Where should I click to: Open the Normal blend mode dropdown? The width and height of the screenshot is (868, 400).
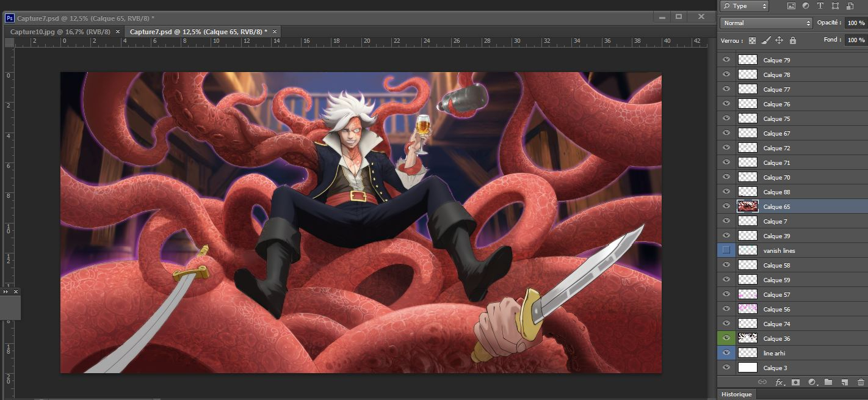coord(765,23)
